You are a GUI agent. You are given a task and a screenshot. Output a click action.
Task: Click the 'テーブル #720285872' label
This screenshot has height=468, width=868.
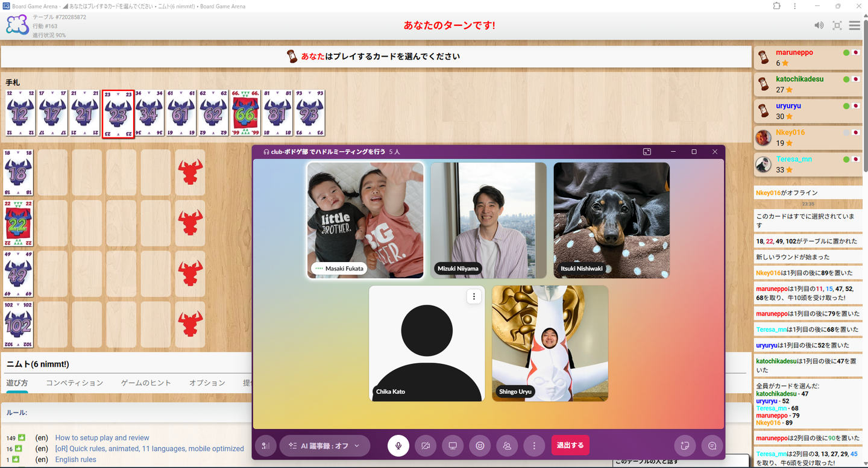[60, 17]
